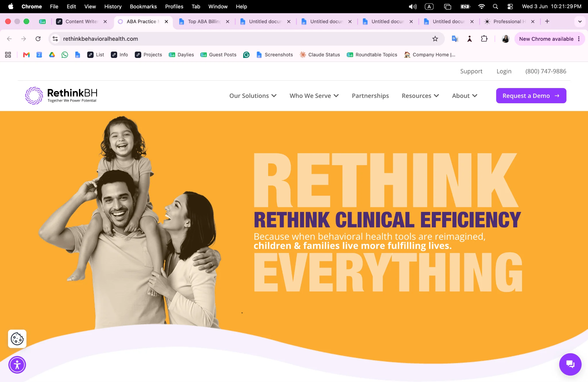
Task: Open Google Docs bookmark icon
Action: click(78, 55)
